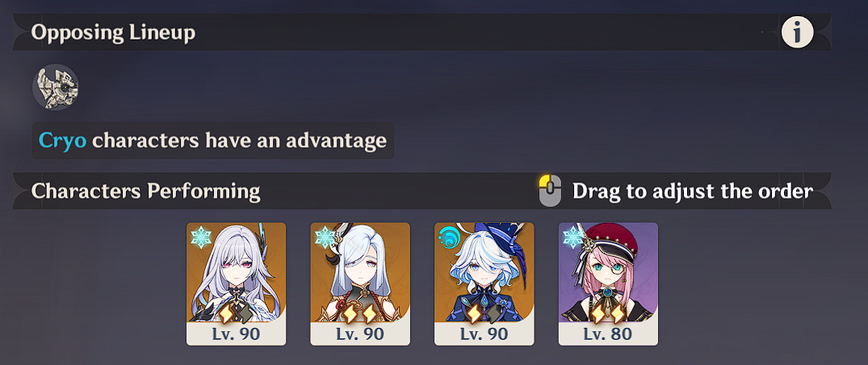The image size is (868, 365).
Task: Click Cryo snowflake icon on second character
Action: click(325, 237)
